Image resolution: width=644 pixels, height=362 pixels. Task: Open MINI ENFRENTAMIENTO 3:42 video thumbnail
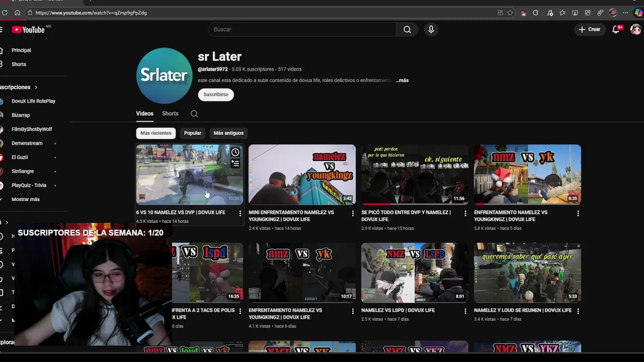(302, 174)
